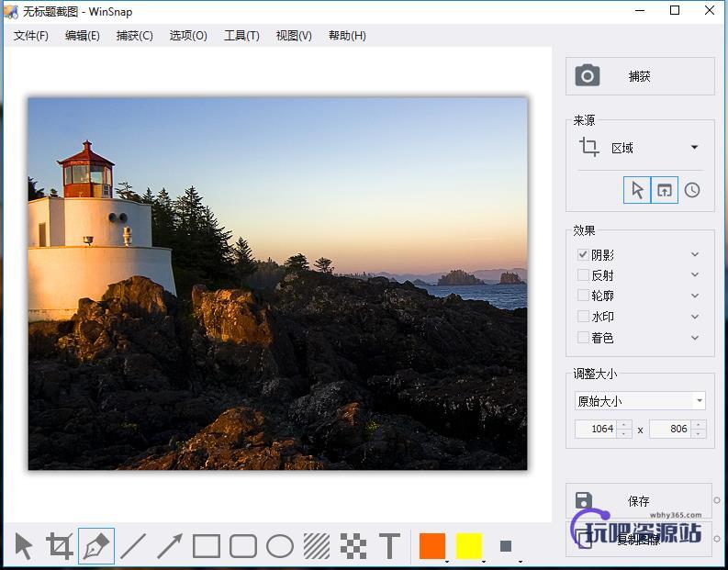Increase height with spinner up arrow
This screenshot has height=570, width=728.
[x=699, y=424]
